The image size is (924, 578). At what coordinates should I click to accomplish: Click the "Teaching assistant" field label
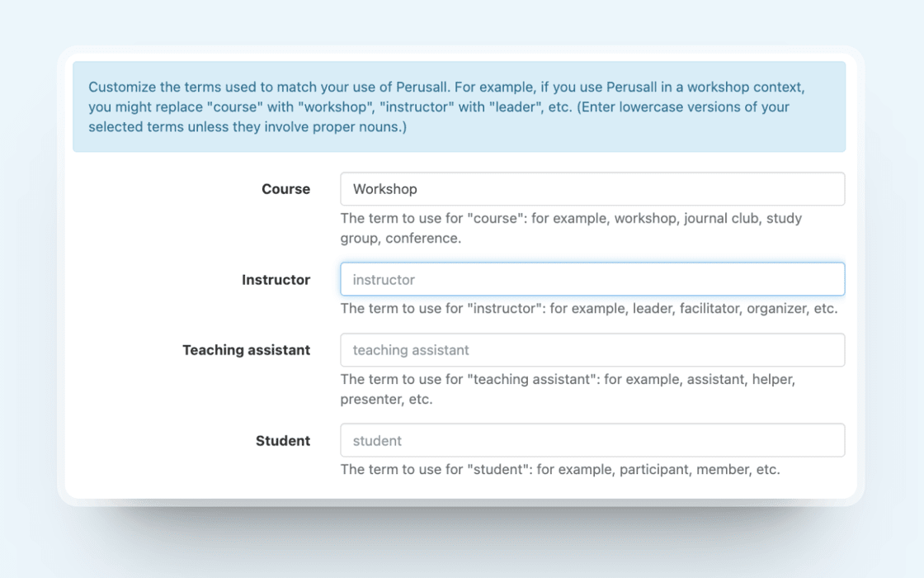[x=246, y=350]
